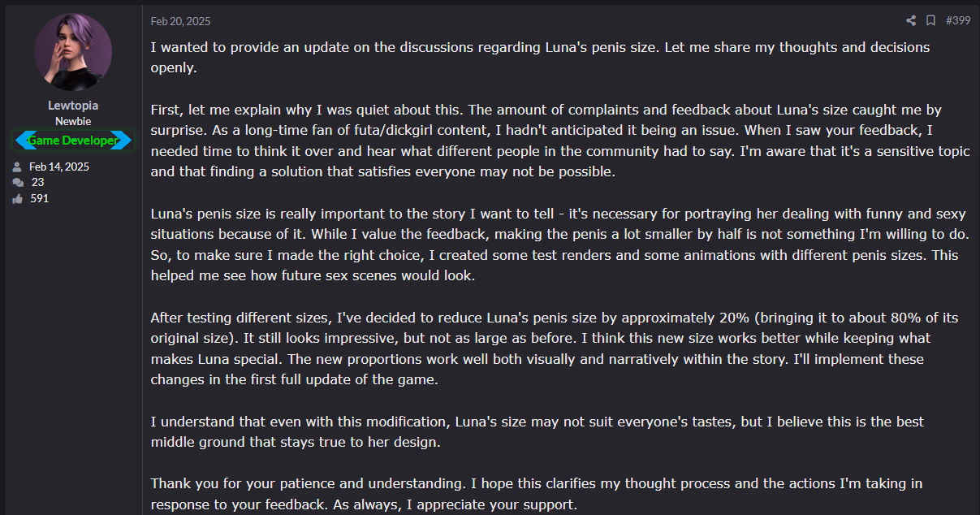Click the Feb 14, 2025 join date
Screen dimensions: 980x515
(59, 167)
